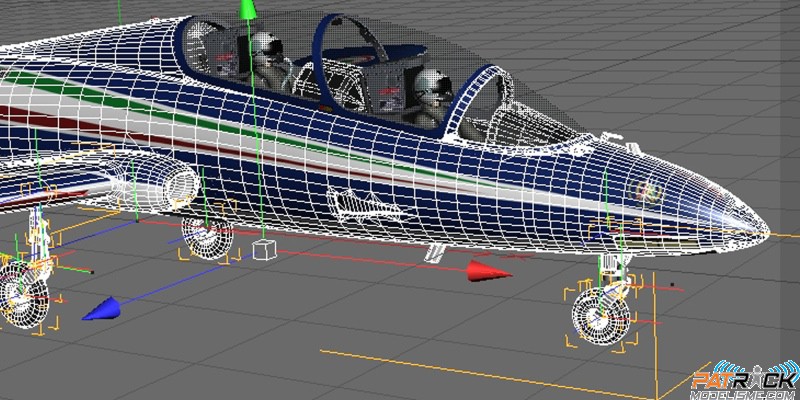Image resolution: width=800 pixels, height=400 pixels.
Task: Grab the red X-axis arrow cone
Action: pyautogui.click(x=489, y=270)
